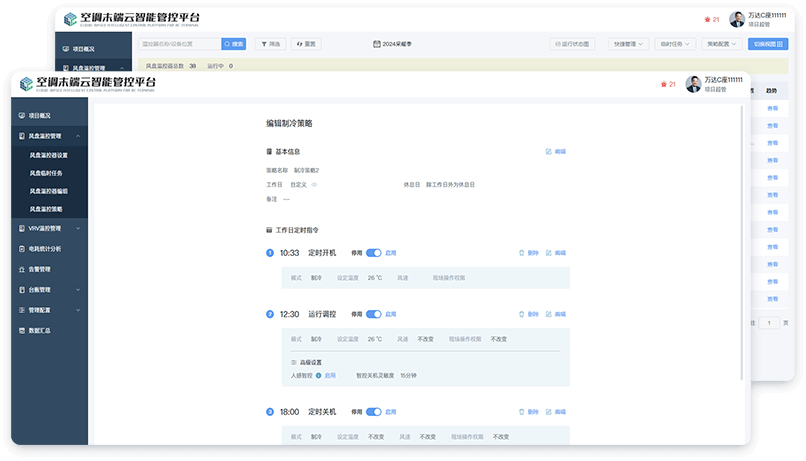Click the 运行状态图 button in back window
The image size is (806, 461).
(x=572, y=44)
